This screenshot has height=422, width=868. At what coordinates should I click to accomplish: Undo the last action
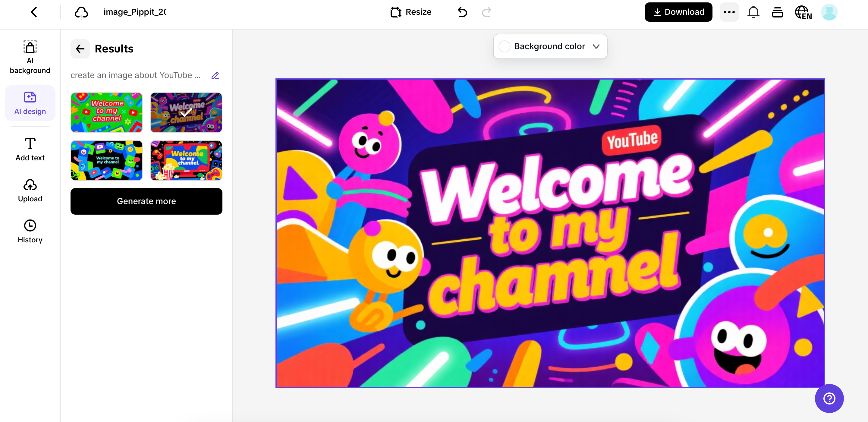(462, 12)
